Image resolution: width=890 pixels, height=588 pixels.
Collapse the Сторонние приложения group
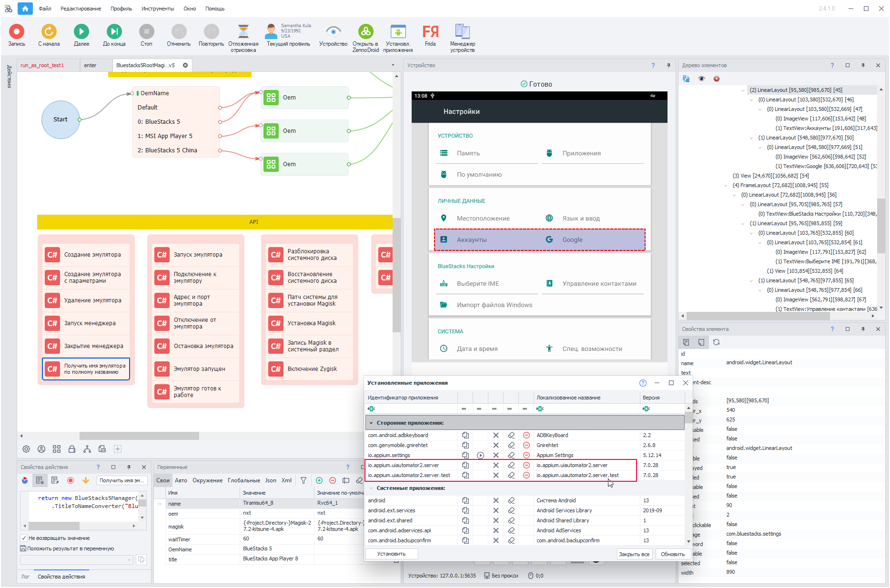(371, 423)
